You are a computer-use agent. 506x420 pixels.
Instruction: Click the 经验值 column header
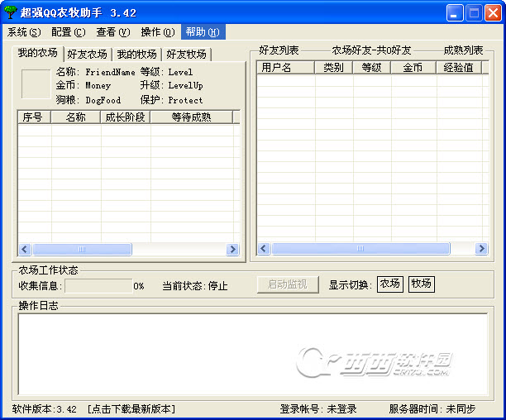point(459,68)
